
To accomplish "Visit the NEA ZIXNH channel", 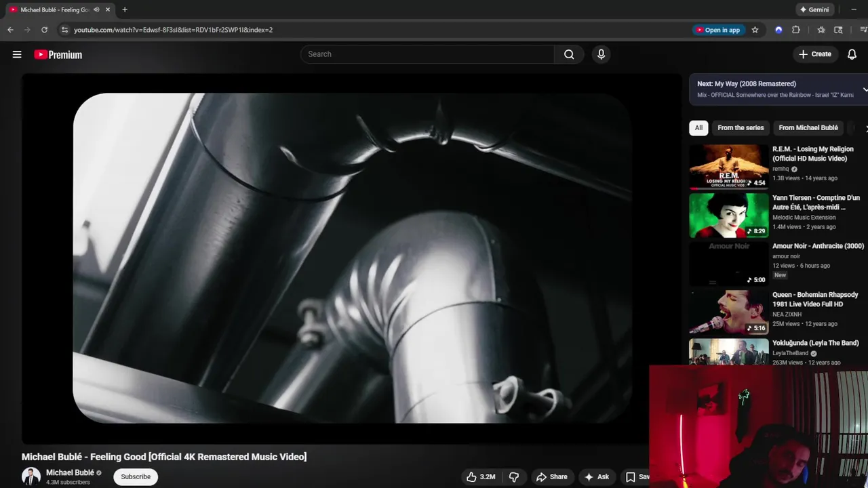I will pos(787,314).
